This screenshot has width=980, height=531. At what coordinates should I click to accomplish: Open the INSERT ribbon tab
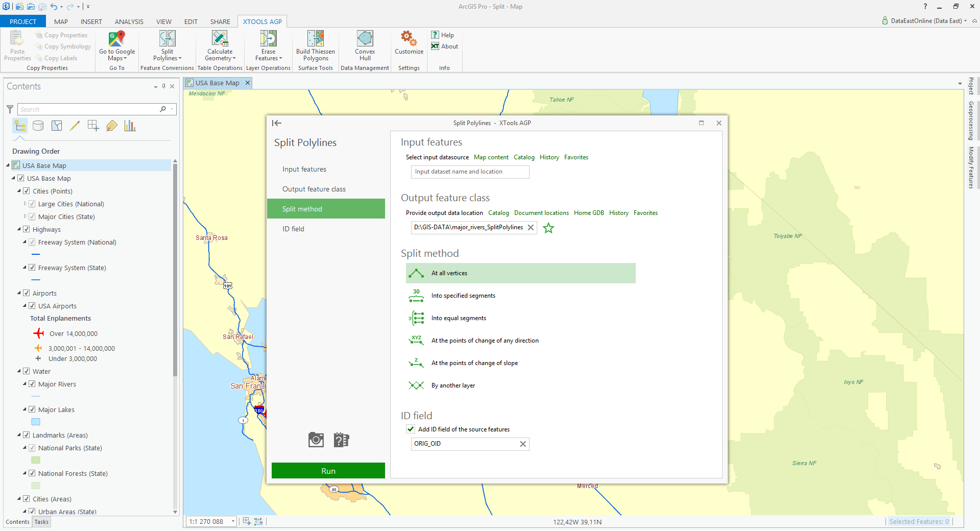(91, 21)
